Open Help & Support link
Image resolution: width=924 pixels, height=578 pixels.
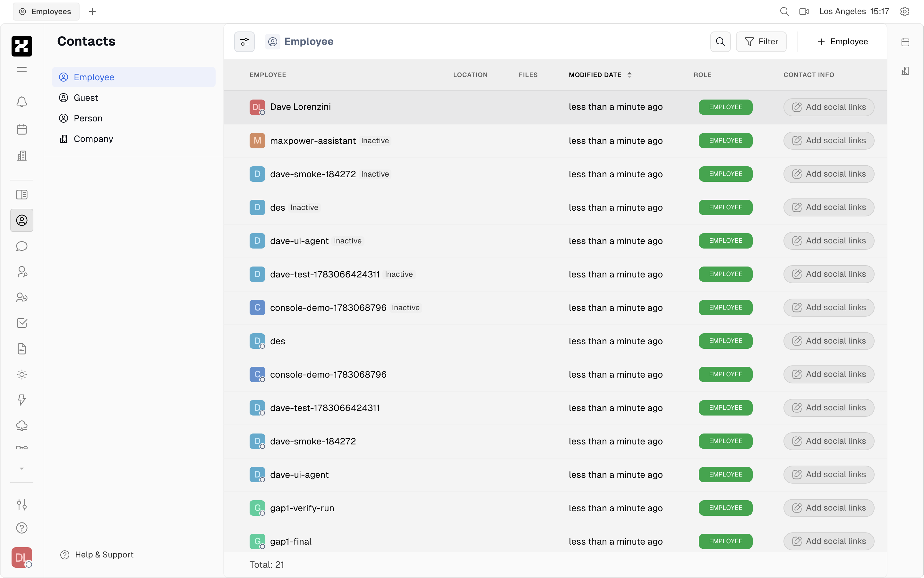pos(97,555)
